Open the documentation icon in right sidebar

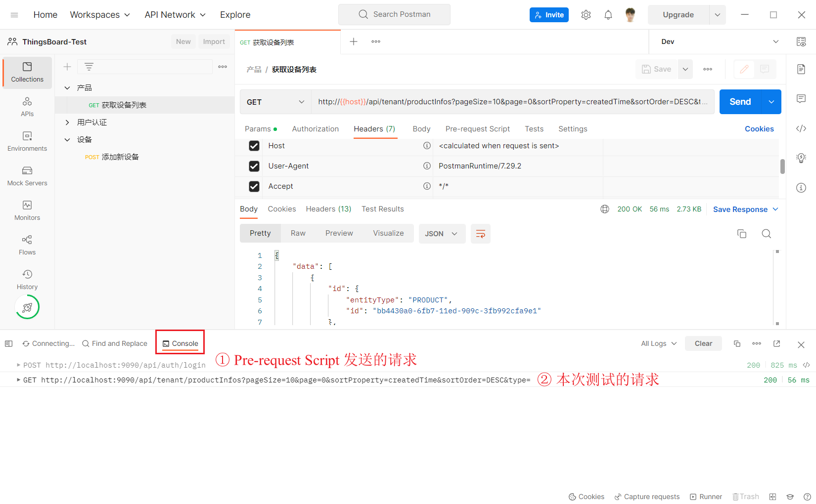coord(801,69)
